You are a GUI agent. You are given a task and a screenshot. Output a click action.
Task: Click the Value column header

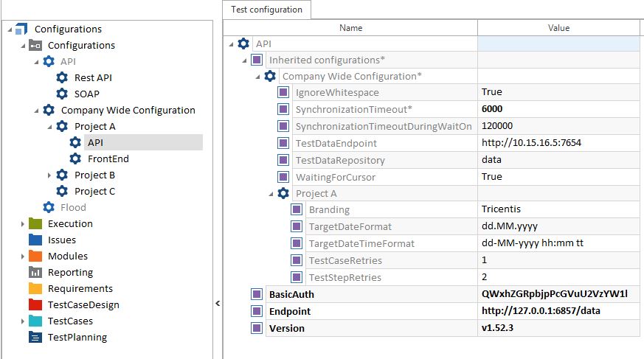559,28
